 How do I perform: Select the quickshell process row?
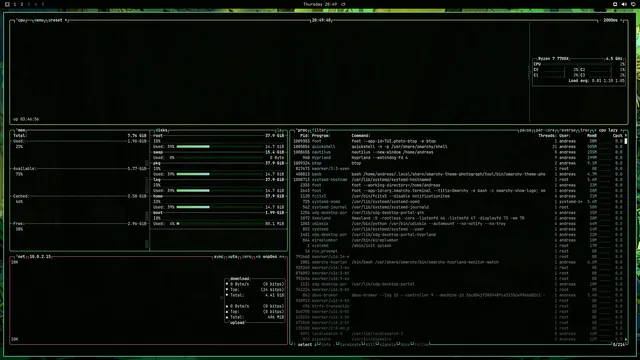(x=458, y=147)
